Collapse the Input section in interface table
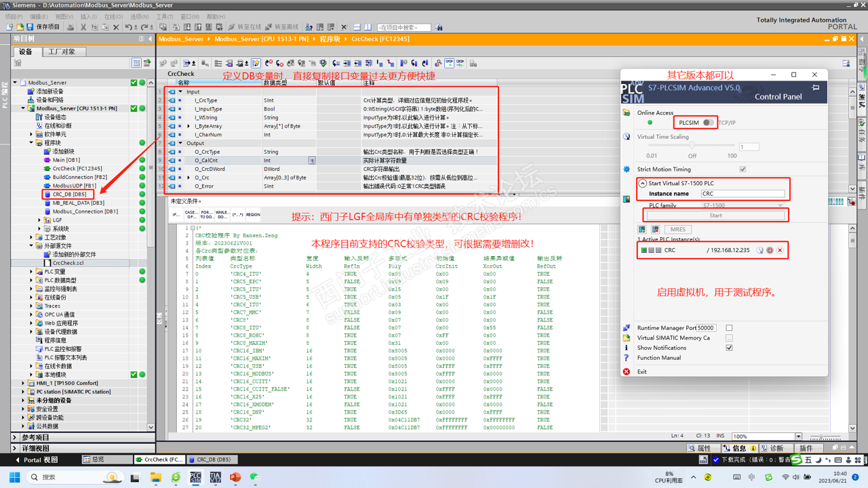 [x=180, y=91]
